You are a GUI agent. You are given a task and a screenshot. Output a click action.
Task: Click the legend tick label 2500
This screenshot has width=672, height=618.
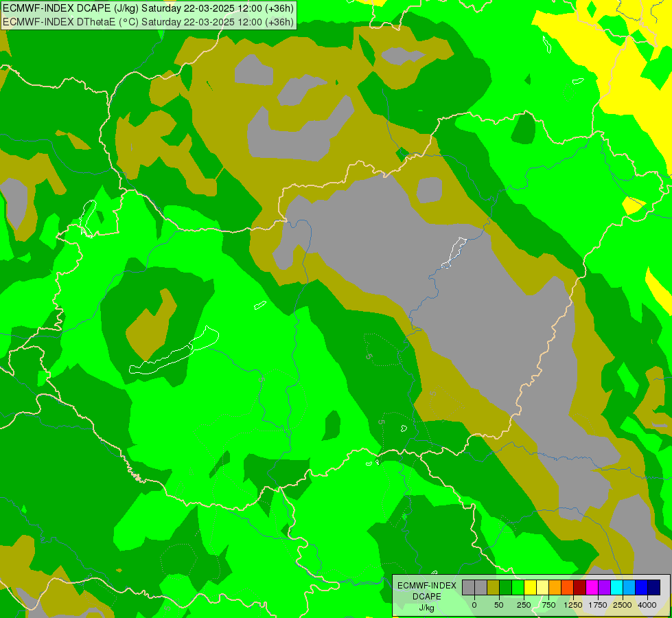(x=623, y=605)
